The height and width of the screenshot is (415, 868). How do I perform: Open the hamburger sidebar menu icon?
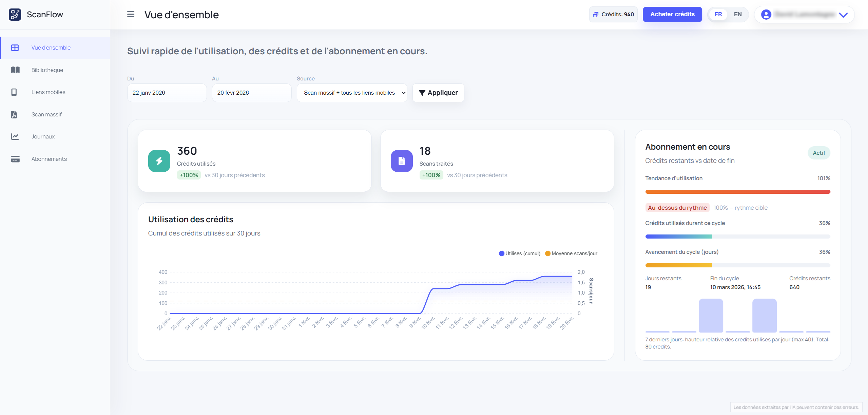(x=131, y=15)
